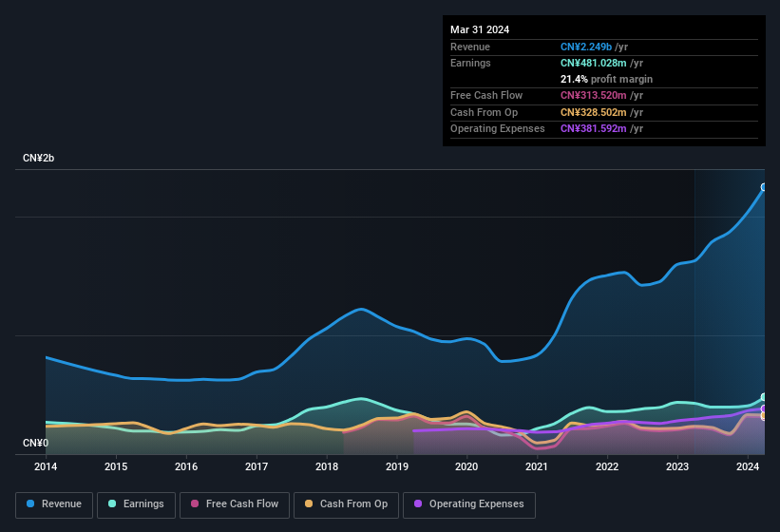Screen dimensions: 780x532
Task: Click the CN¥2b y-axis label
Action: tap(38, 158)
